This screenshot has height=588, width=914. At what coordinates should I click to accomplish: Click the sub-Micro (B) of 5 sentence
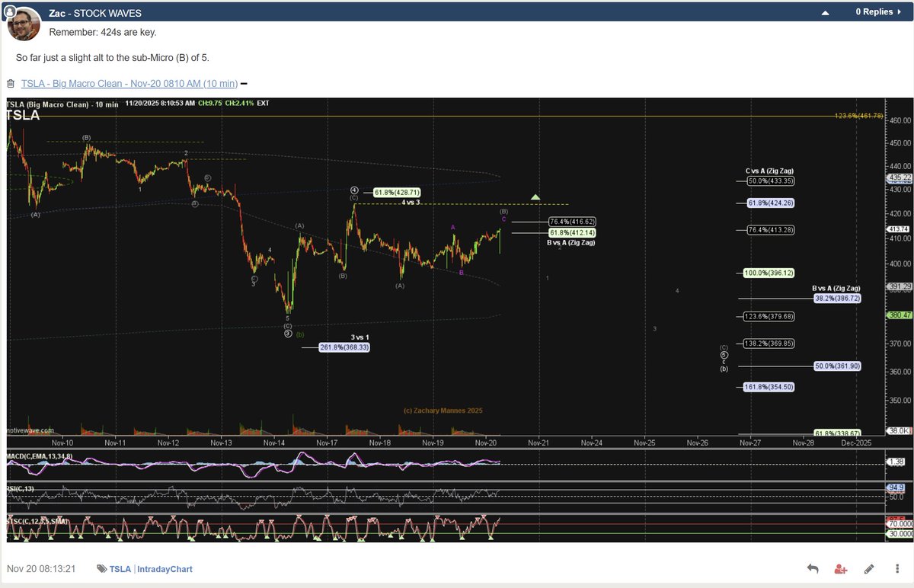[112, 58]
